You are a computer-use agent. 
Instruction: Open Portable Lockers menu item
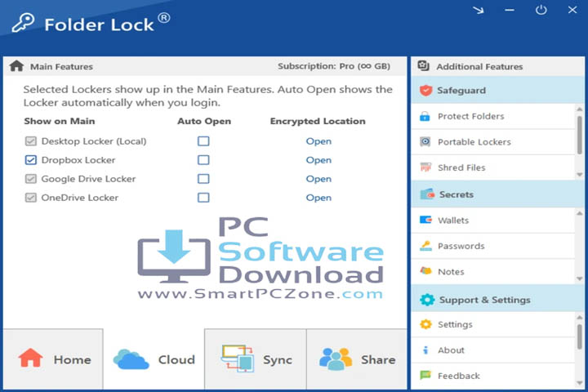493,142
